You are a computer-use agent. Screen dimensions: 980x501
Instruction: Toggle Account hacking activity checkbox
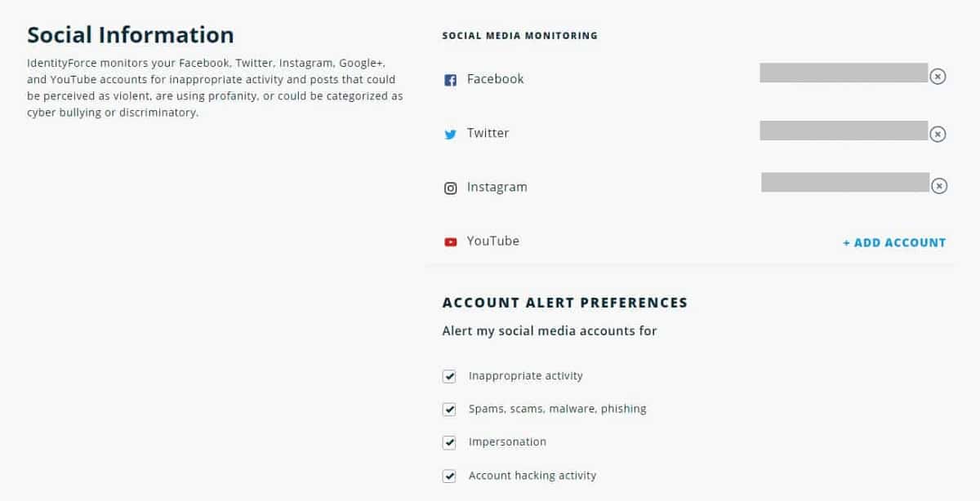[x=449, y=476]
